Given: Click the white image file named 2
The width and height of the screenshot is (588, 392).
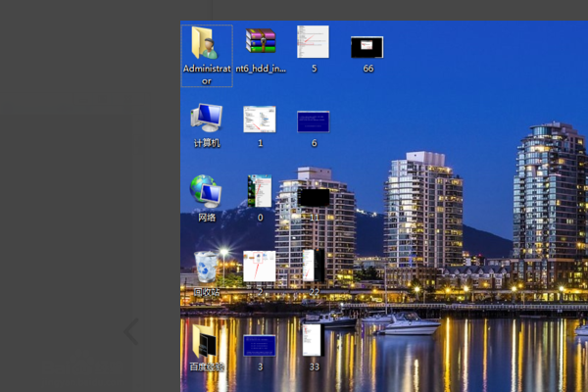Looking at the screenshot, I should 260,267.
